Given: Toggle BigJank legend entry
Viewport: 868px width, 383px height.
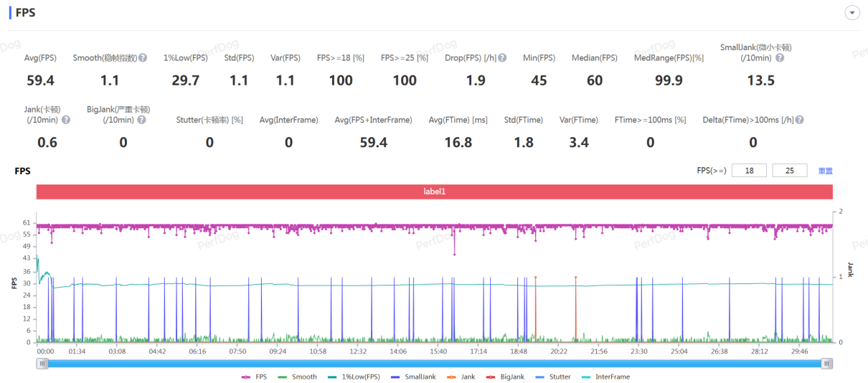Looking at the screenshot, I should click(505, 377).
